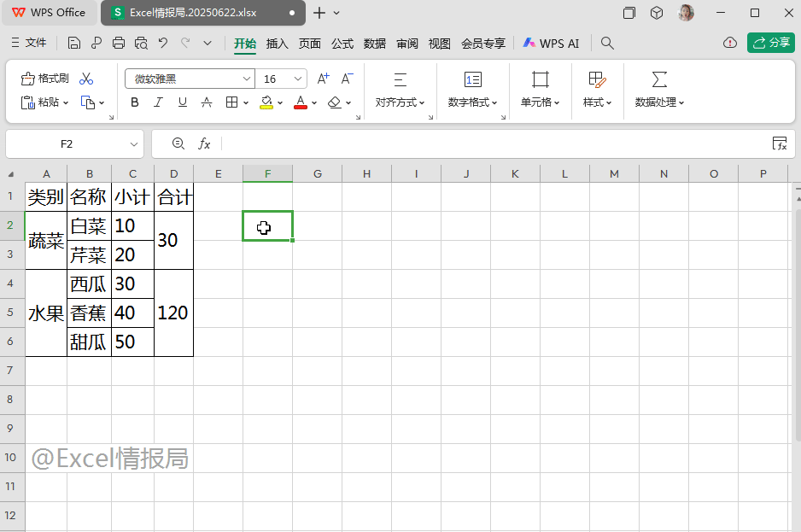Toggle Bold formatting
Screen dimensions: 801x532
135,102
